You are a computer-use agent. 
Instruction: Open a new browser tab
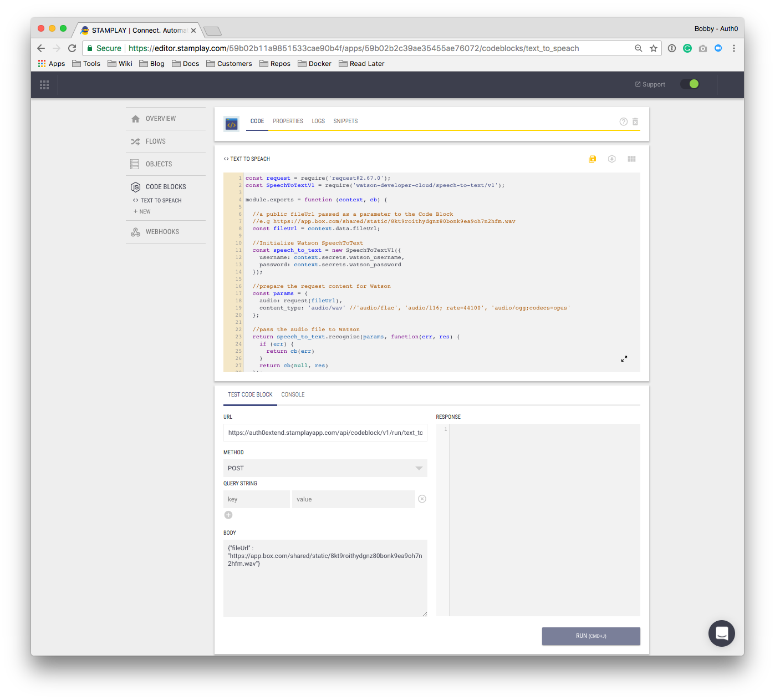tap(213, 31)
